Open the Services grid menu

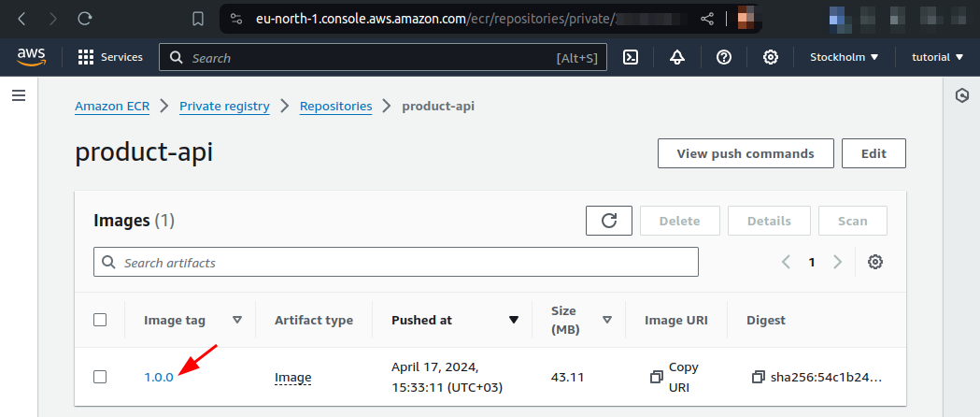[x=110, y=58]
